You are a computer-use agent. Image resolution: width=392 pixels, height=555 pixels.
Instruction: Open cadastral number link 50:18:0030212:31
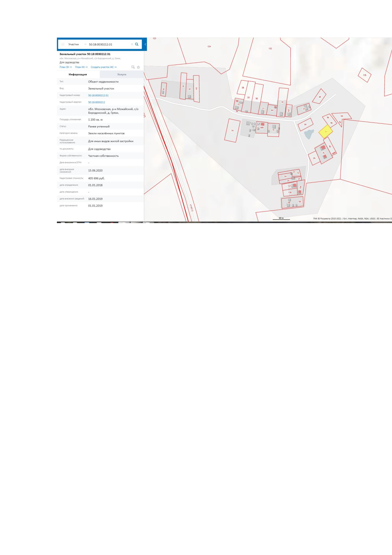click(98, 95)
